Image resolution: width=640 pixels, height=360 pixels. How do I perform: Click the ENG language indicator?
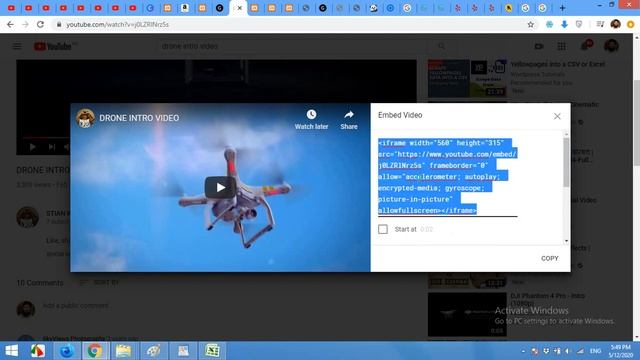tap(596, 351)
